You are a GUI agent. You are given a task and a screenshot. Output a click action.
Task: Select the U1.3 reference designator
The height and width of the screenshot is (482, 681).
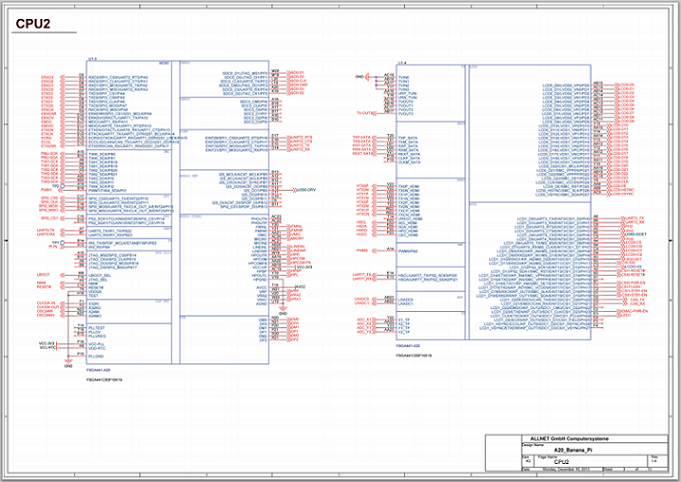pos(93,59)
